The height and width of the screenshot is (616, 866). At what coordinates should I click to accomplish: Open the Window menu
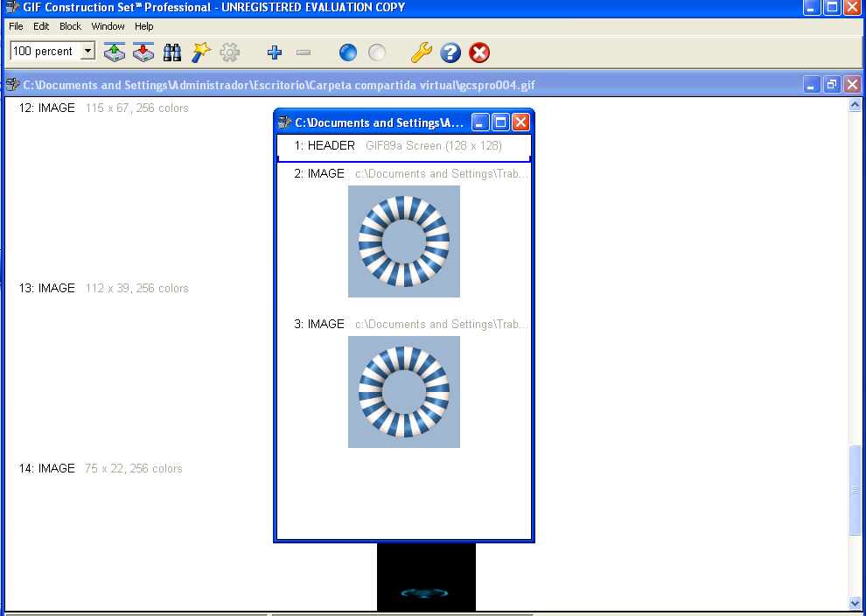(108, 26)
